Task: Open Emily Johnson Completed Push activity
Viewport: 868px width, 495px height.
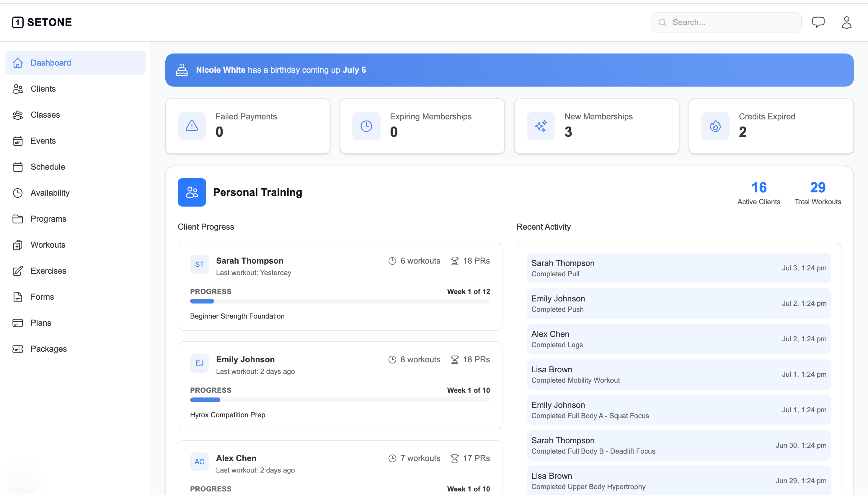Action: tap(679, 304)
